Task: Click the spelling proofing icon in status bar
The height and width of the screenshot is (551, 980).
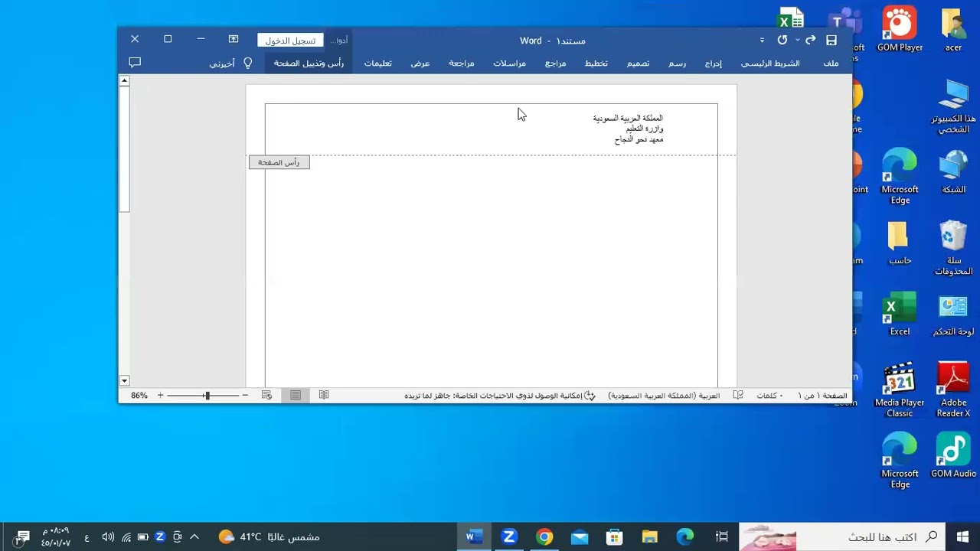Action: (x=738, y=396)
